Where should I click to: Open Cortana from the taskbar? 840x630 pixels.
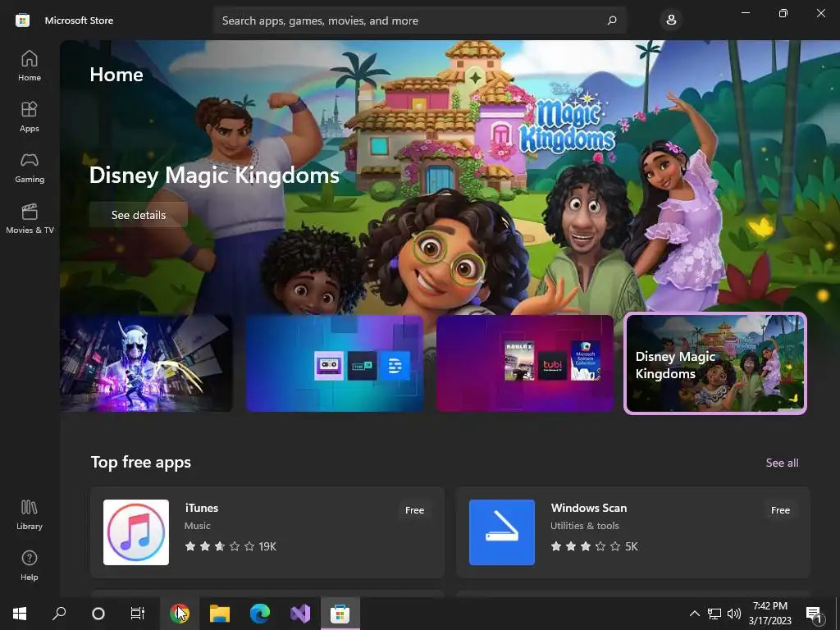pos(98,614)
